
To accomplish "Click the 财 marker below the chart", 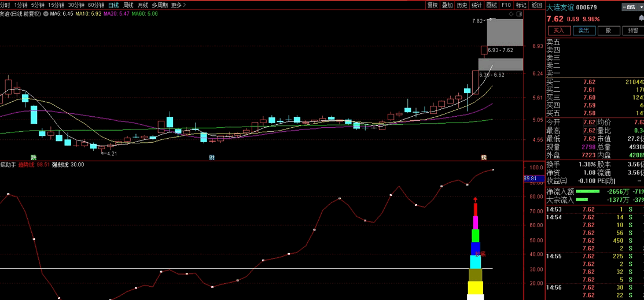I will click(x=212, y=157).
